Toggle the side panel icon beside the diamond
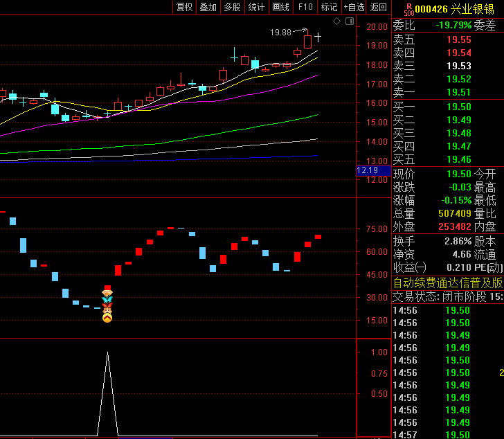Image resolution: width=504 pixels, height=439 pixels. [350, 21]
